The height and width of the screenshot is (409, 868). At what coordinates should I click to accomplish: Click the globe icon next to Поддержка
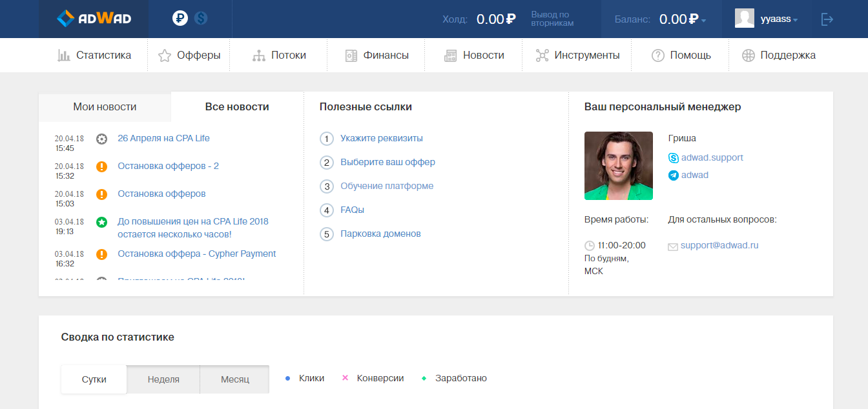click(747, 55)
